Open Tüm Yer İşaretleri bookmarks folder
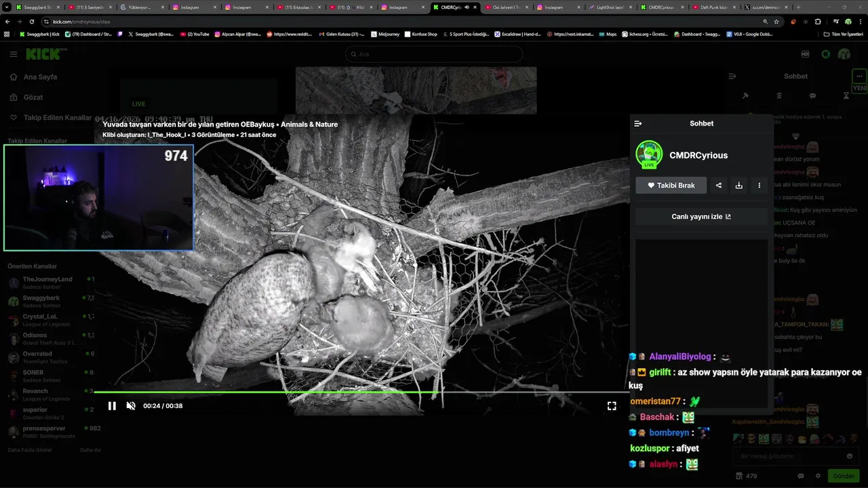The image size is (868, 488). click(x=843, y=34)
